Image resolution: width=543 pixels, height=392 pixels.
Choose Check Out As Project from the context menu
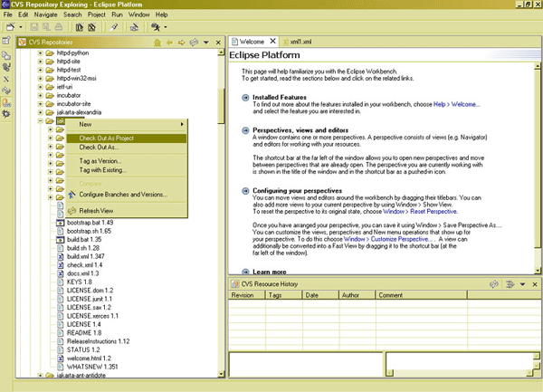point(127,139)
